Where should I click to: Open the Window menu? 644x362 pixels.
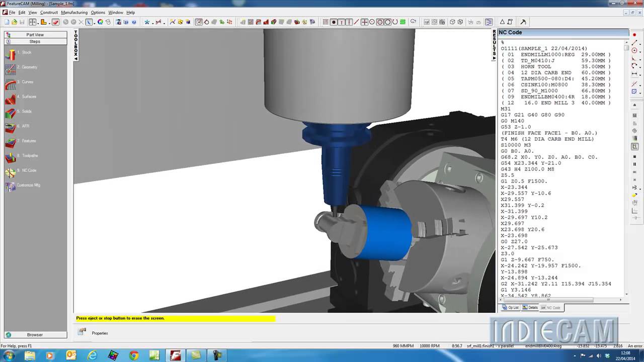click(x=116, y=13)
